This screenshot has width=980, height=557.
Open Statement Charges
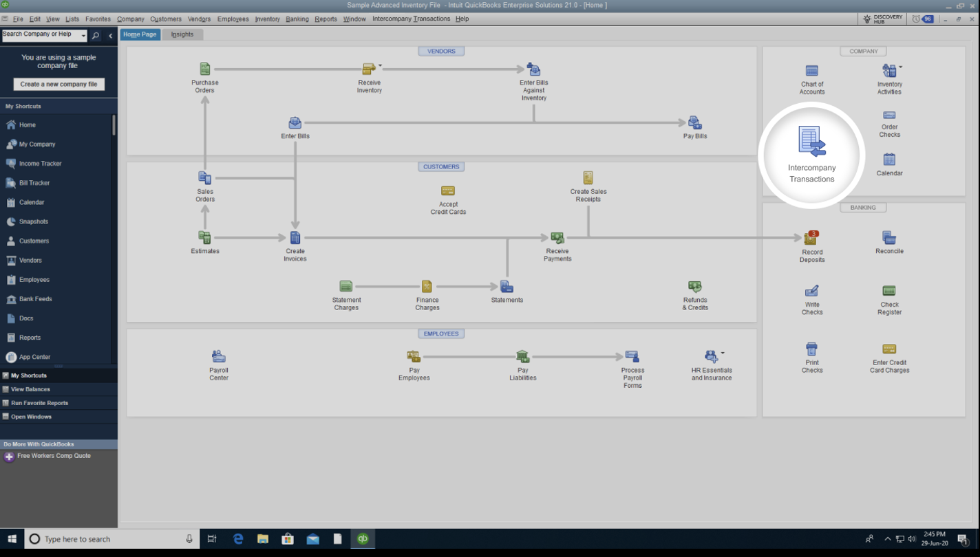(x=346, y=286)
